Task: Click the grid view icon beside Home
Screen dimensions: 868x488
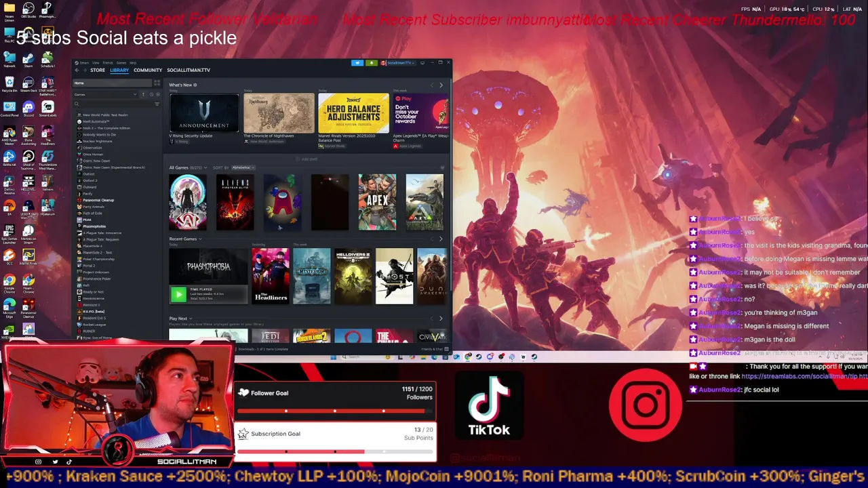Action: tap(157, 83)
